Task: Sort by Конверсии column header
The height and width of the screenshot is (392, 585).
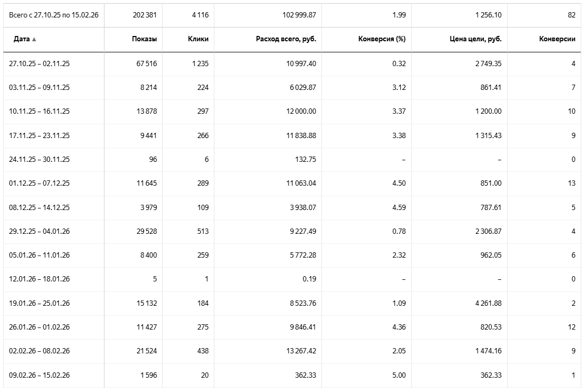Action: click(x=557, y=39)
